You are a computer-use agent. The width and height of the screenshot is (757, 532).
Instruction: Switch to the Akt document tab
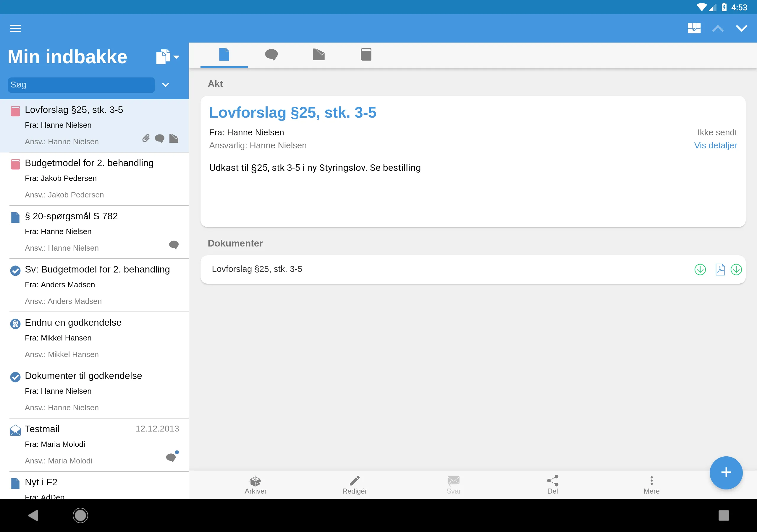(x=224, y=55)
